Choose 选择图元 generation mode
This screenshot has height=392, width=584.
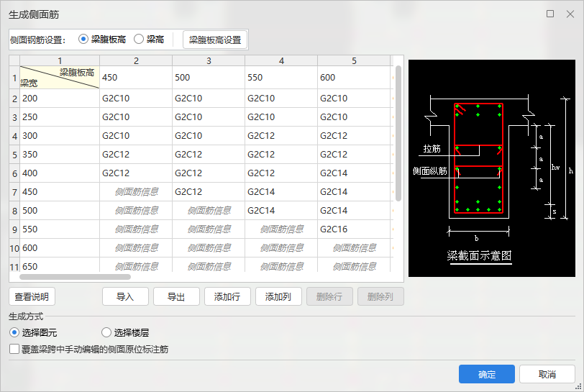point(15,333)
